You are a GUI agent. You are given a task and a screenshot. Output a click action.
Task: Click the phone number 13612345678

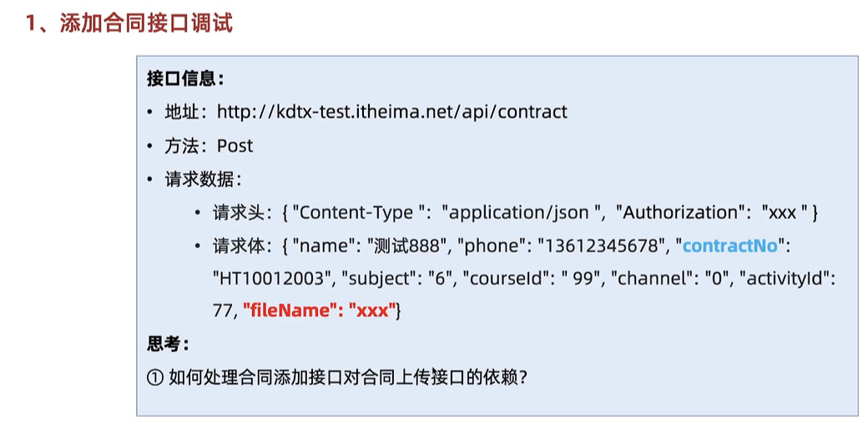[x=600, y=245]
